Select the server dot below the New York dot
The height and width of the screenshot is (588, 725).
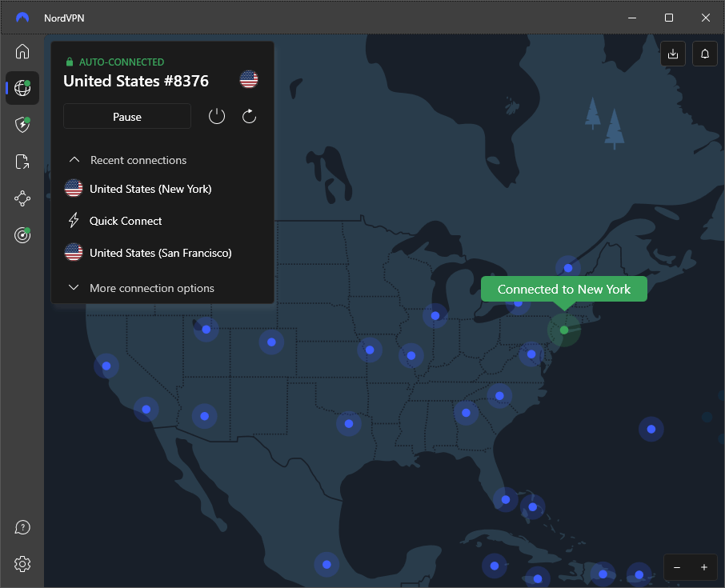point(531,354)
